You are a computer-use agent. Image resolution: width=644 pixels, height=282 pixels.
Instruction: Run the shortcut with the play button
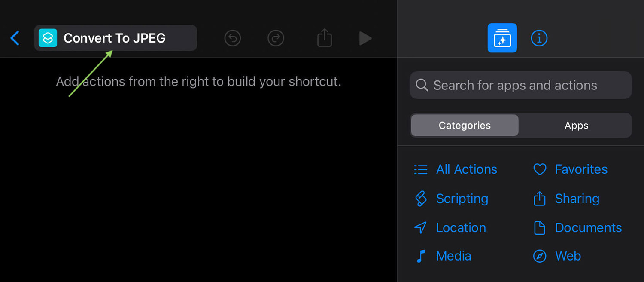tap(365, 38)
